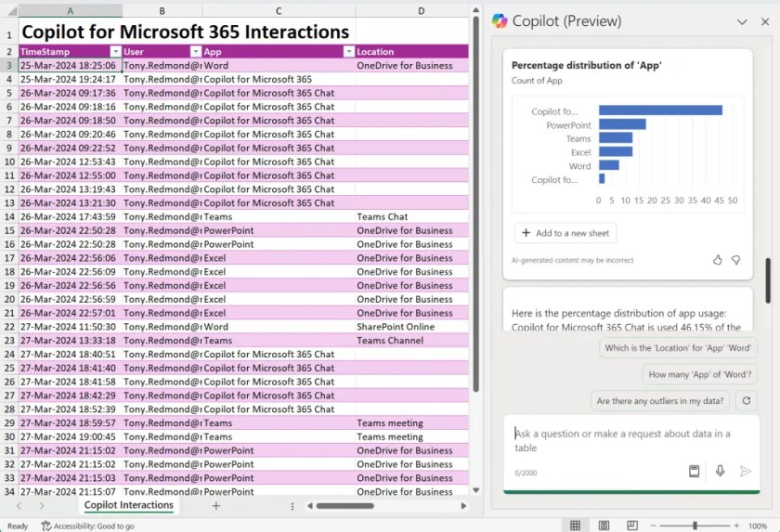Image resolution: width=780 pixels, height=532 pixels.
Task: Click horizontal scroll right arrow
Action: tap(463, 506)
